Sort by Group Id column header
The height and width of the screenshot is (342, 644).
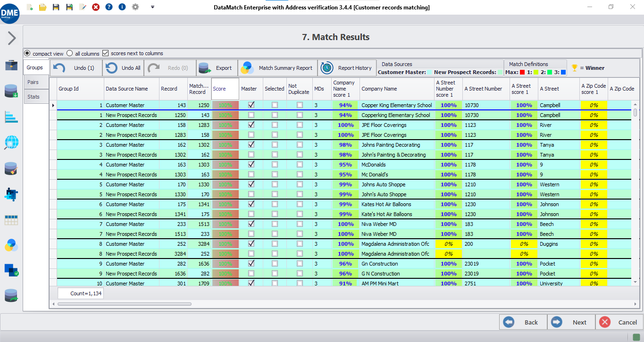[80, 89]
